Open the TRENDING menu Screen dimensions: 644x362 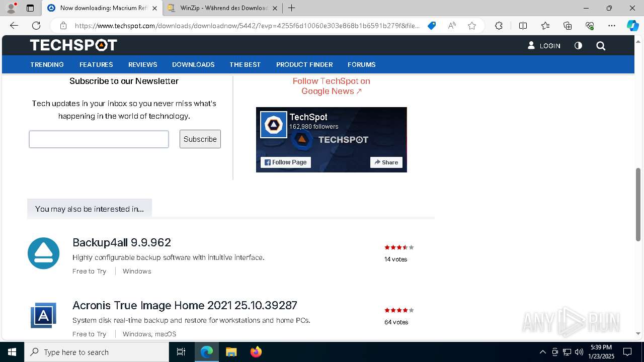click(x=47, y=64)
